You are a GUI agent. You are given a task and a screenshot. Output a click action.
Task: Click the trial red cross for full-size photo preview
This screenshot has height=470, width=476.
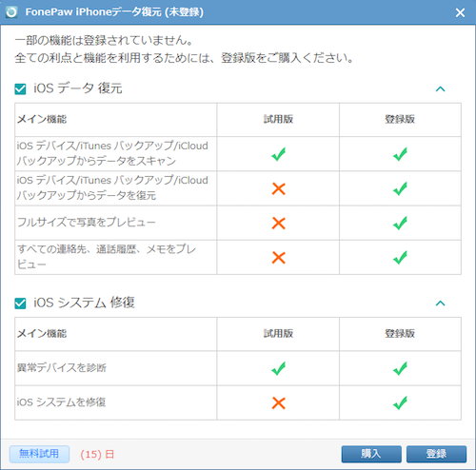[x=279, y=223]
